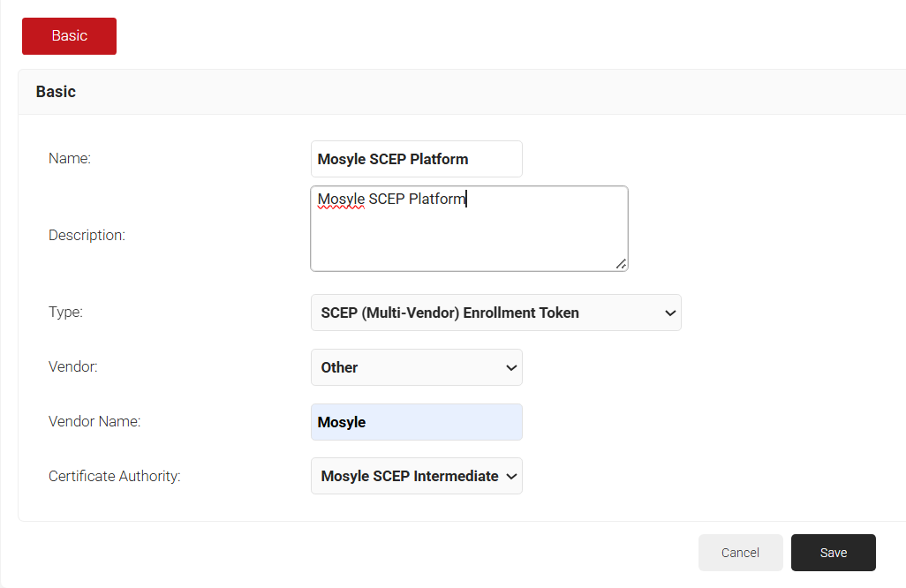Click the "Name:" field label
Viewport: 906px width, 588px height.
[x=70, y=159]
